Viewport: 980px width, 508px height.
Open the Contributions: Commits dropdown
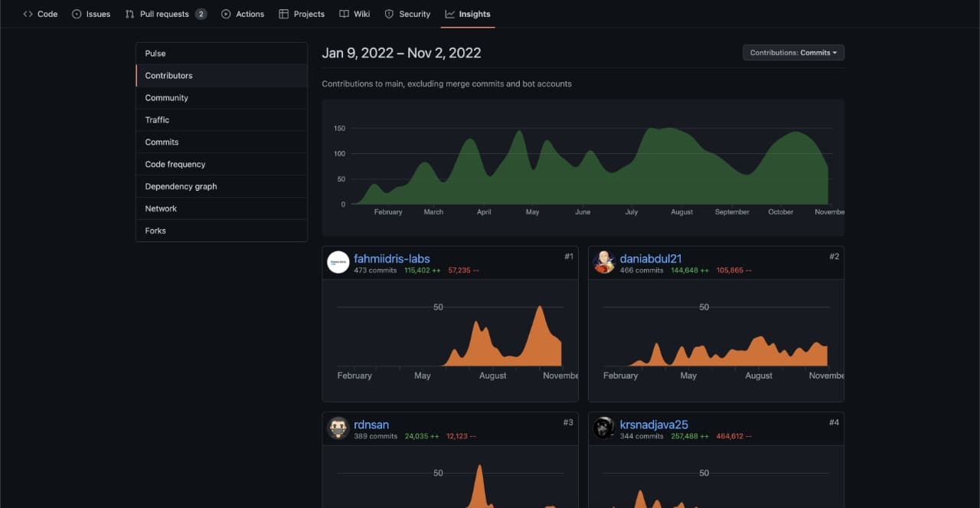(793, 53)
